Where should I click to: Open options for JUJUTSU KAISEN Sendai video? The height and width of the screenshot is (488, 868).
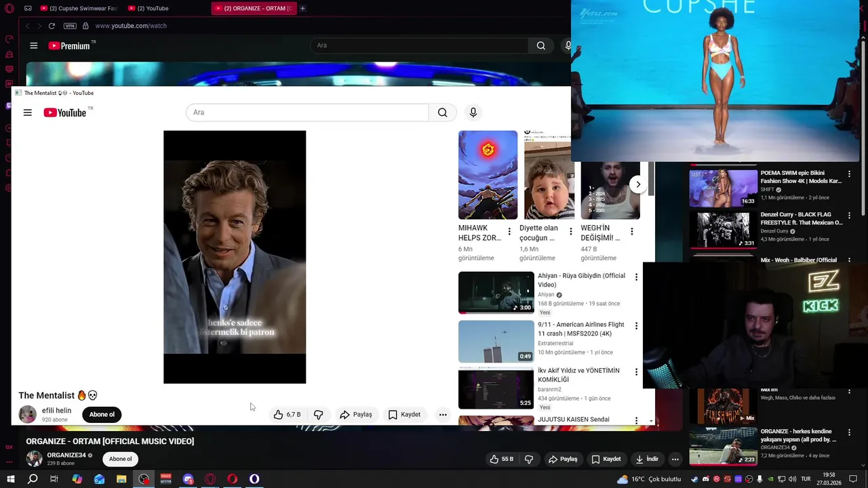click(x=636, y=421)
